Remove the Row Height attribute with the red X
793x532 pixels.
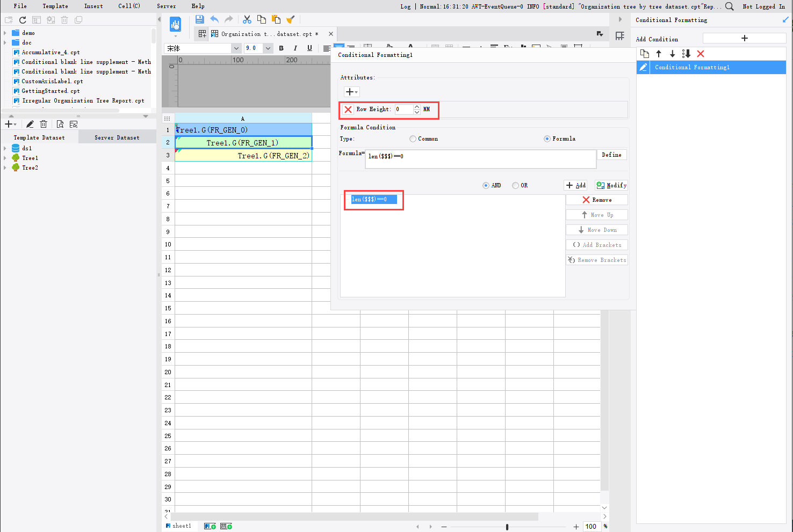(348, 109)
